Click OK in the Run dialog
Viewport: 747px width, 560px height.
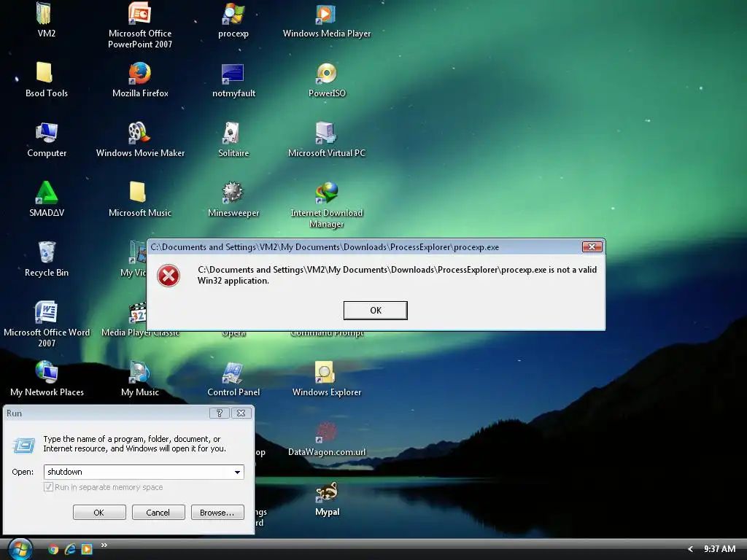[x=99, y=513]
